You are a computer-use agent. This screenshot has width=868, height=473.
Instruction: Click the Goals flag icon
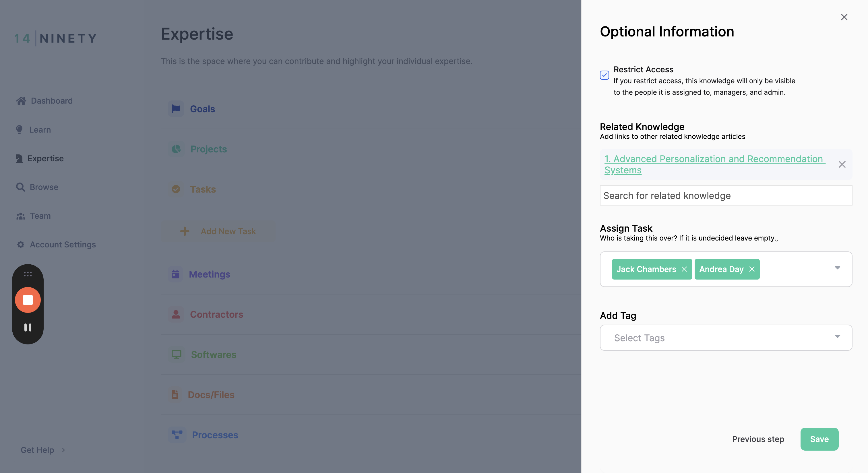(x=176, y=108)
